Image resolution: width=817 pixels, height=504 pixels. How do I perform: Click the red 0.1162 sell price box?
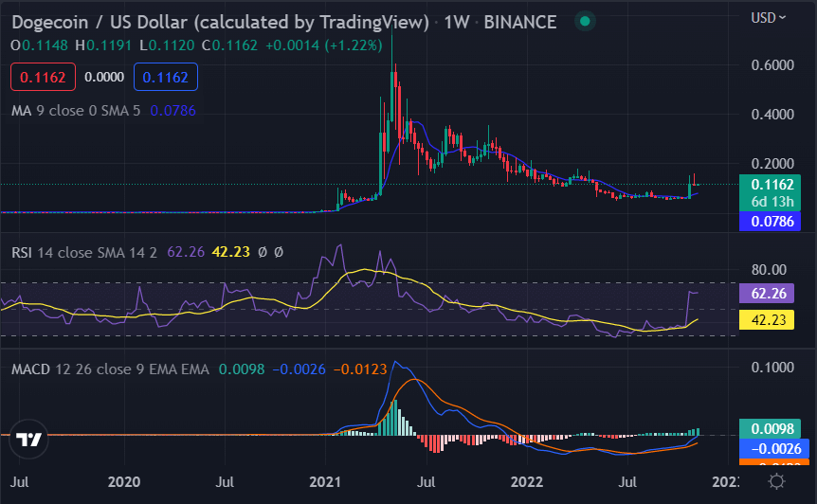(43, 77)
